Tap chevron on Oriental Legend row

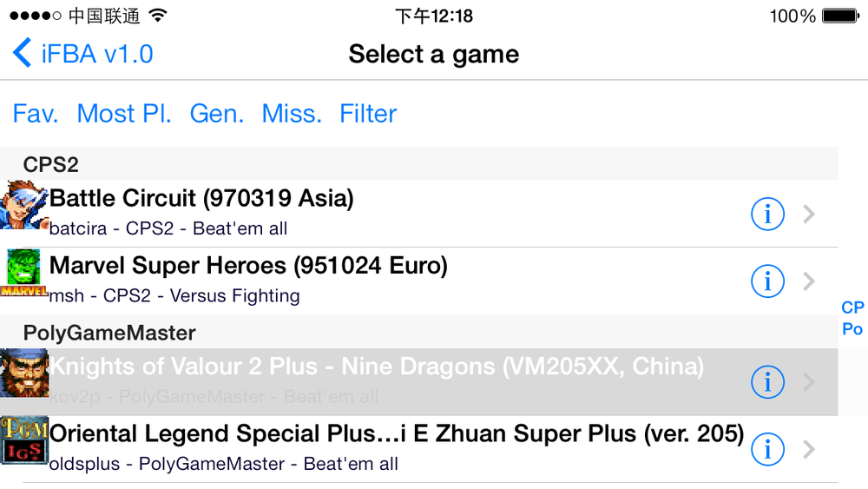click(809, 449)
